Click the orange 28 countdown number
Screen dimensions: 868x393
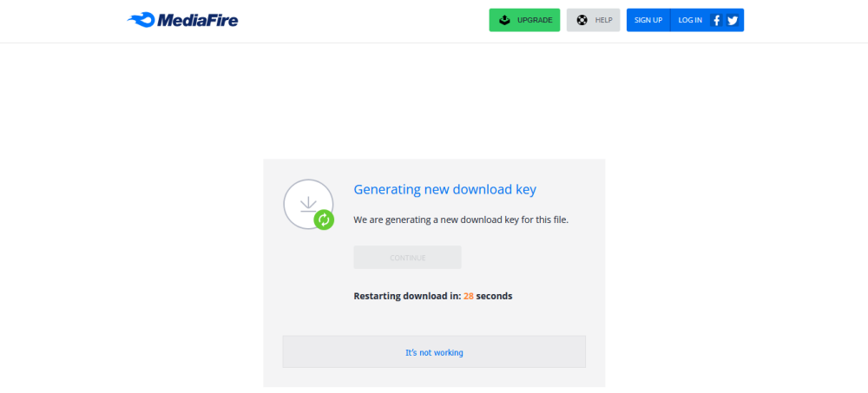pyautogui.click(x=469, y=296)
